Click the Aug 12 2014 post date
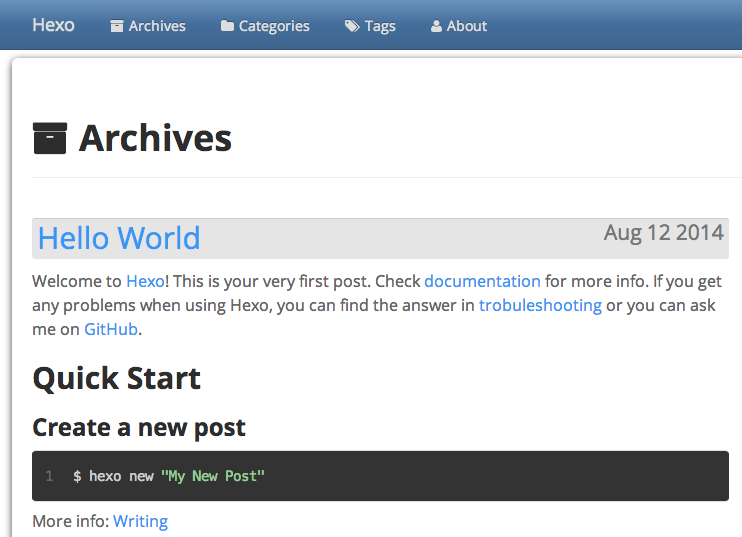 click(663, 233)
